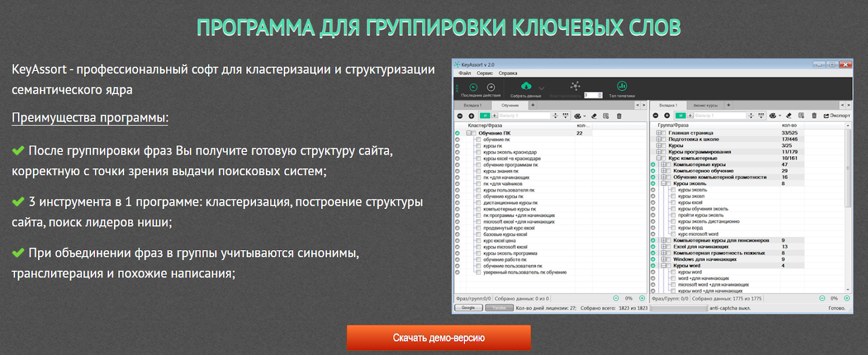This screenshot has width=868, height=355.
Task: Switch to Вкладка 1 tab in left panel
Action: tap(473, 105)
